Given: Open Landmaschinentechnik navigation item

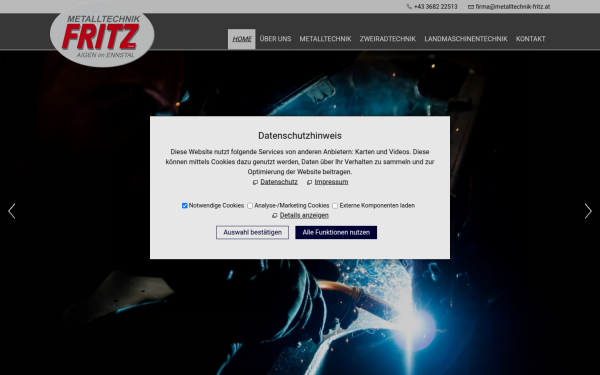Looking at the screenshot, I should pos(466,39).
